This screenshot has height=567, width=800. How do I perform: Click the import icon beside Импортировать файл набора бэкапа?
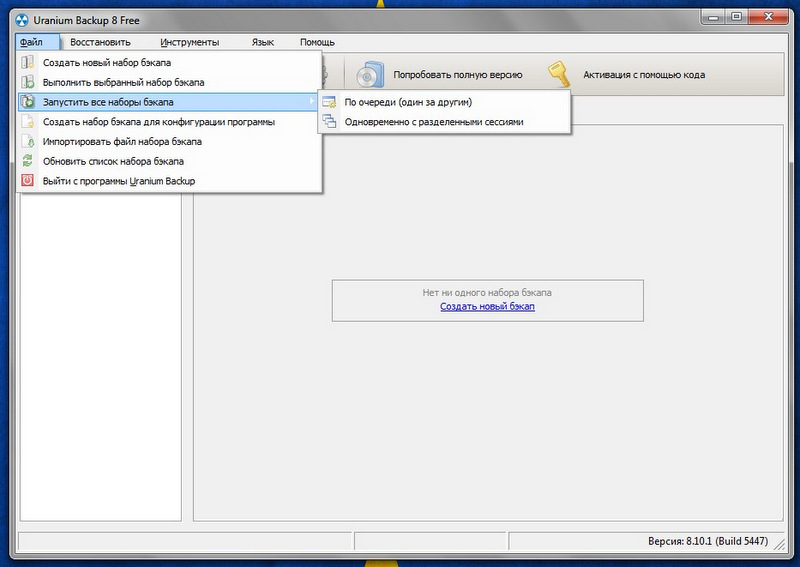[x=28, y=141]
